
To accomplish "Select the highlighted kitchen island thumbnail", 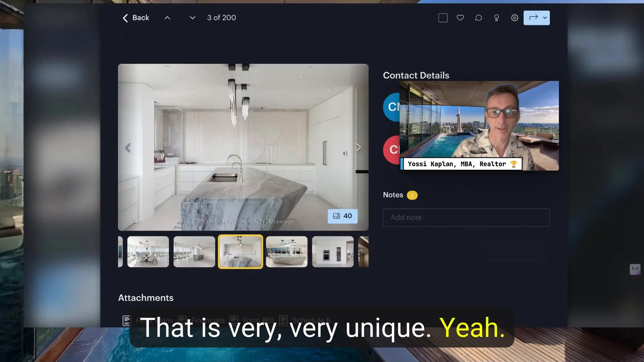I will click(240, 252).
